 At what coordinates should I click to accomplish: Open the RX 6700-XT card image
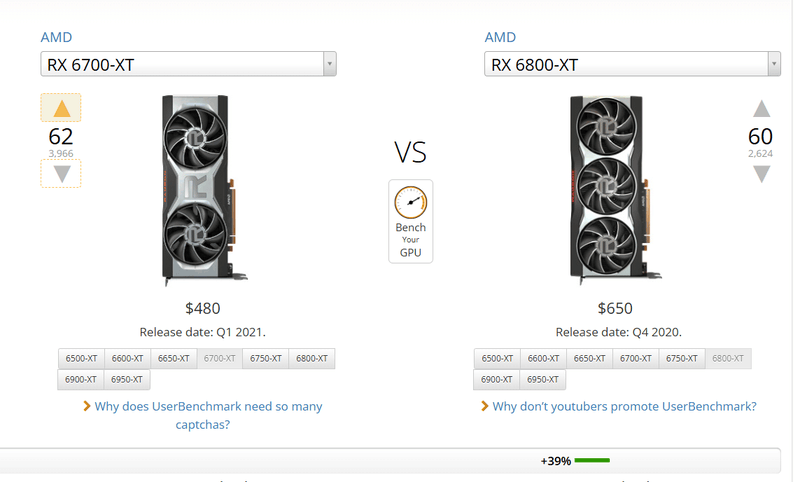point(203,190)
